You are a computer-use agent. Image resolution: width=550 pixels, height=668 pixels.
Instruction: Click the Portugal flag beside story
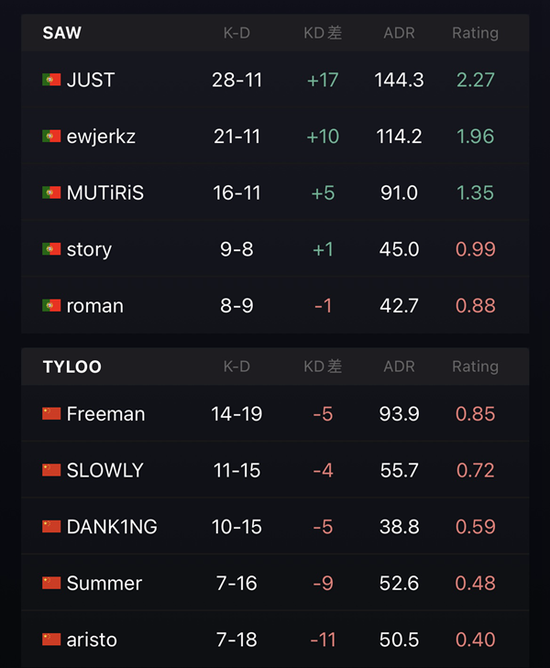tap(51, 249)
